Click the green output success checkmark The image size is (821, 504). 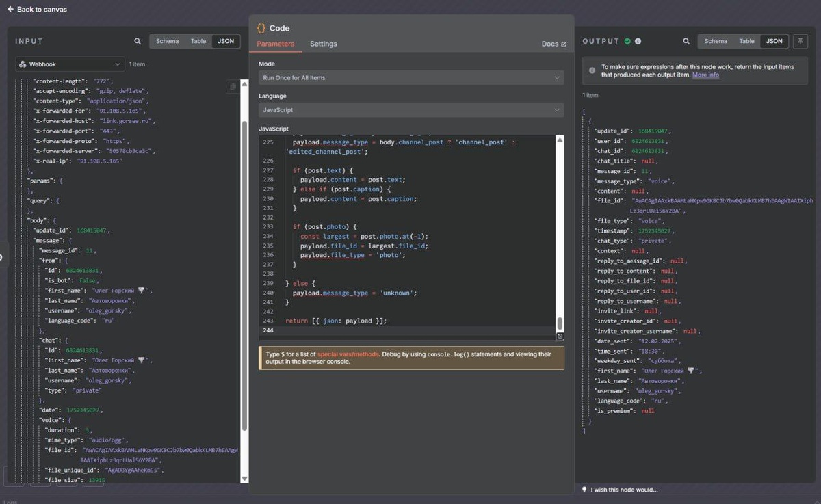[x=627, y=41]
